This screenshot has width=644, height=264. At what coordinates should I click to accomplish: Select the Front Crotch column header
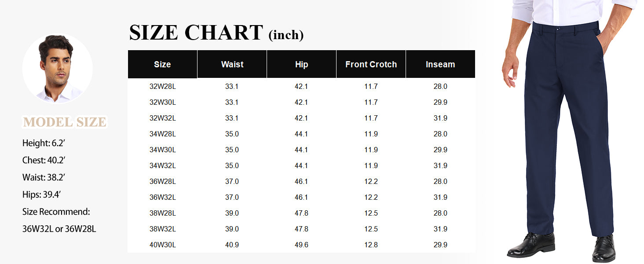[371, 64]
